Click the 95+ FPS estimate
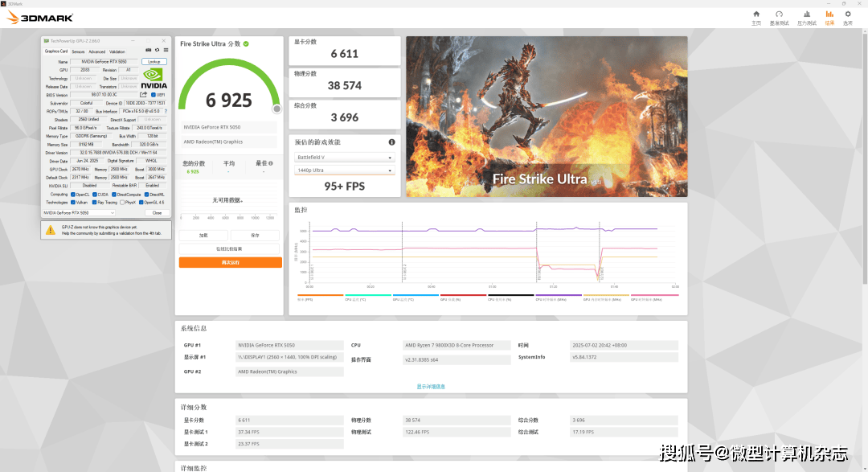 click(x=344, y=186)
